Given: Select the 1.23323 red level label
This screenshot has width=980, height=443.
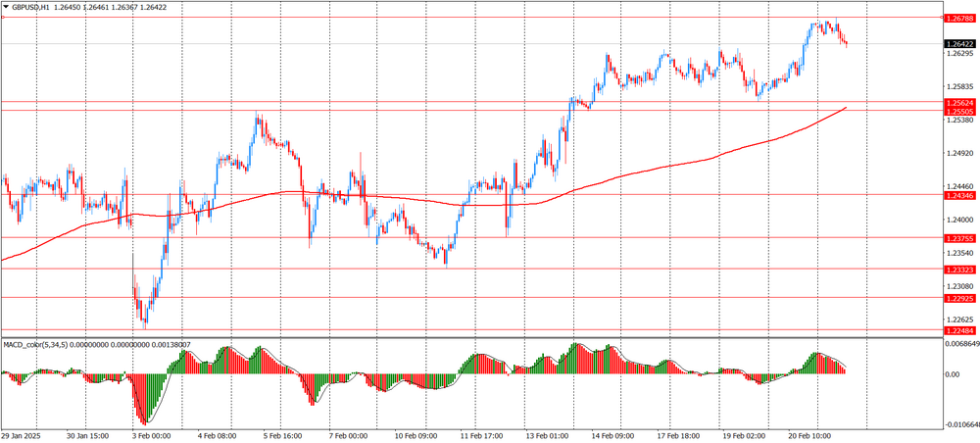Looking at the screenshot, I should pos(959,269).
